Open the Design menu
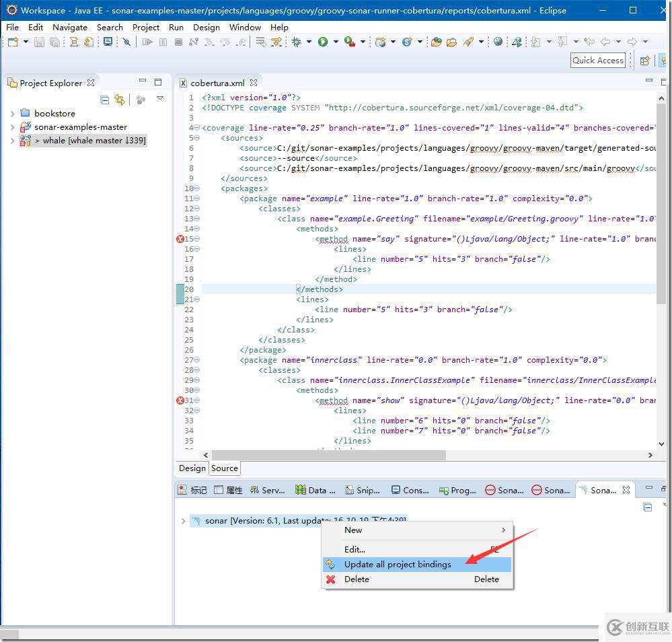This screenshot has width=672, height=642. (206, 27)
